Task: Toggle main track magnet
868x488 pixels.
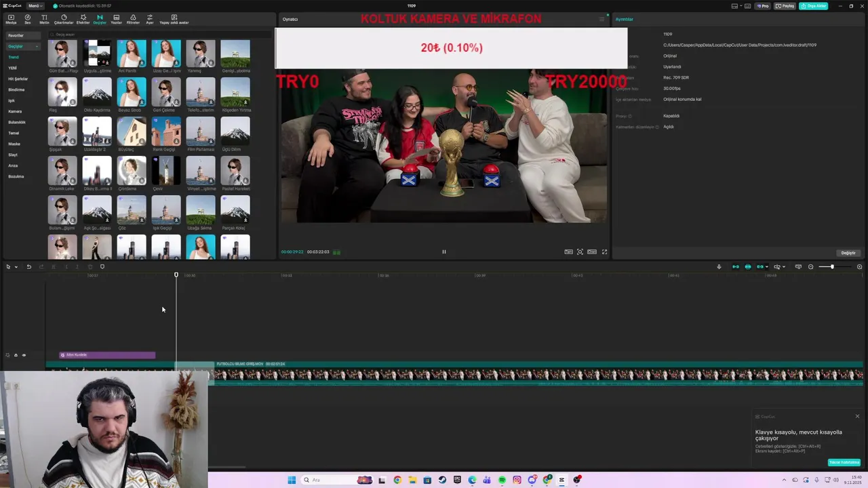Action: click(x=736, y=266)
